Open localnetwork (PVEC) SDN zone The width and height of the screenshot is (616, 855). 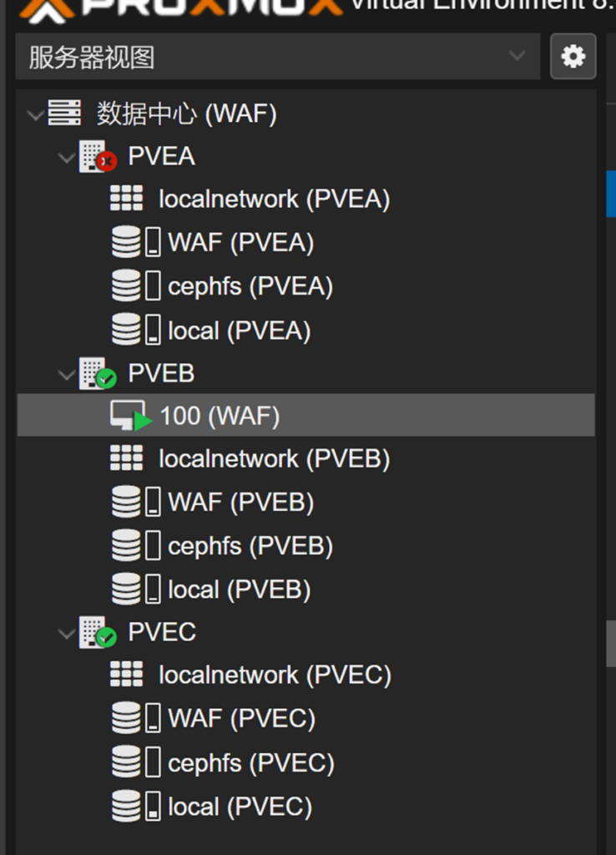click(x=275, y=675)
